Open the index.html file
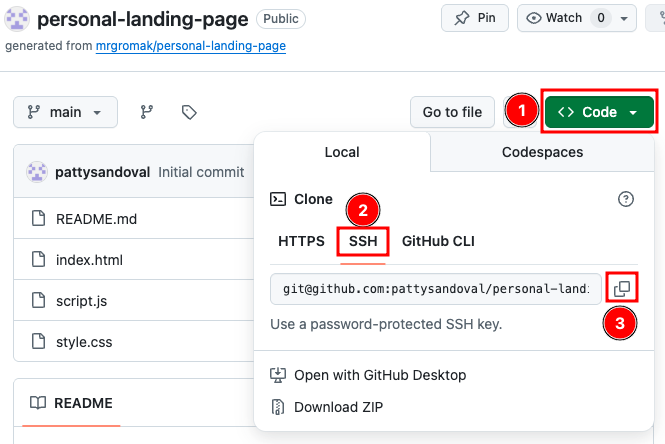Image resolution: width=665 pixels, height=444 pixels. (89, 260)
